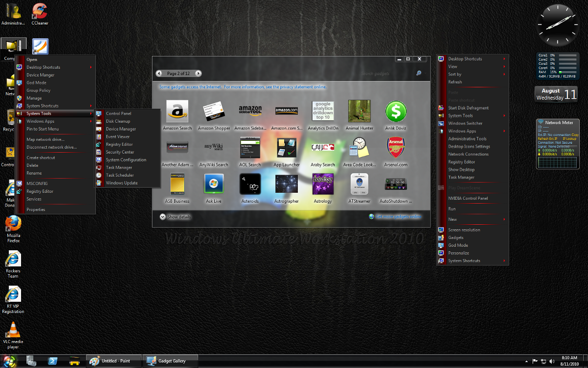588x368 pixels.
Task: Choose Security Center from the submenu
Action: pyautogui.click(x=128, y=152)
